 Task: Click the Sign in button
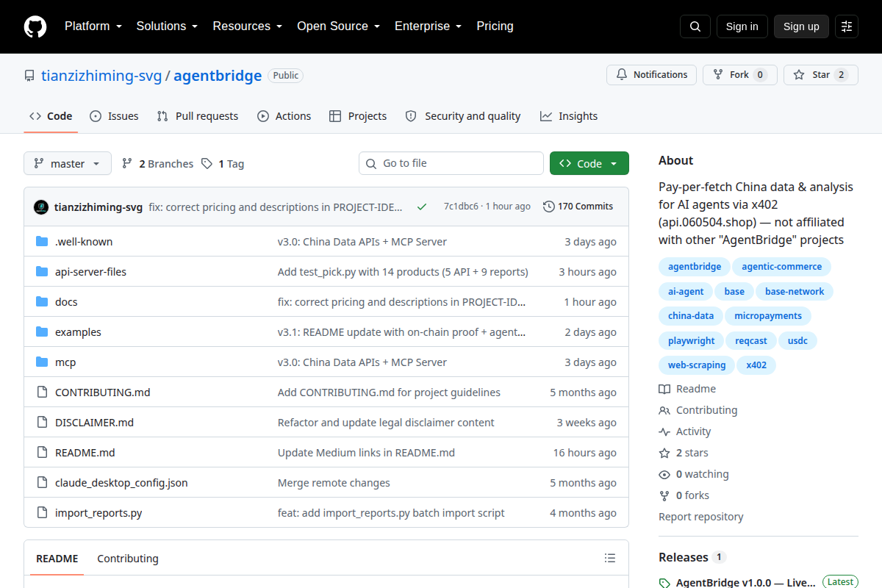742,26
